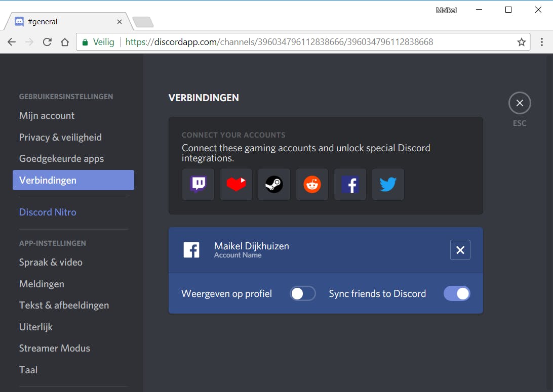The width and height of the screenshot is (553, 392).
Task: Connect a Twitter account
Action: [388, 184]
